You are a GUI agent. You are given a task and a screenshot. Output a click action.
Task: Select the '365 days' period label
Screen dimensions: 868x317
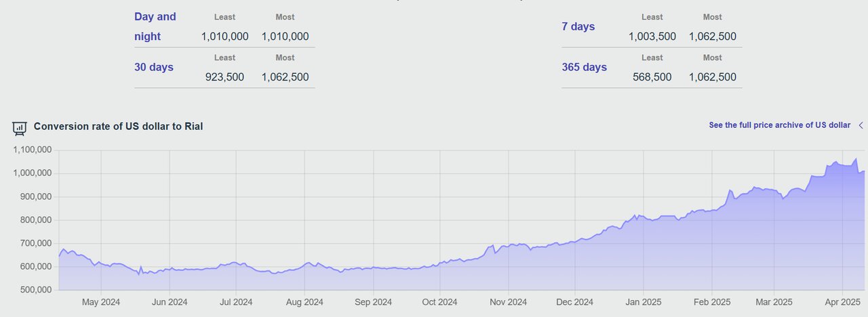(584, 67)
